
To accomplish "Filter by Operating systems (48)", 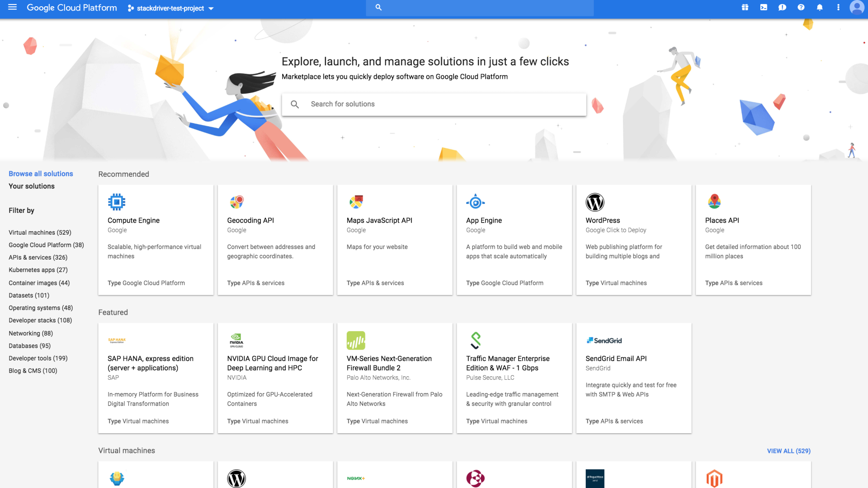I will pyautogui.click(x=41, y=308).
